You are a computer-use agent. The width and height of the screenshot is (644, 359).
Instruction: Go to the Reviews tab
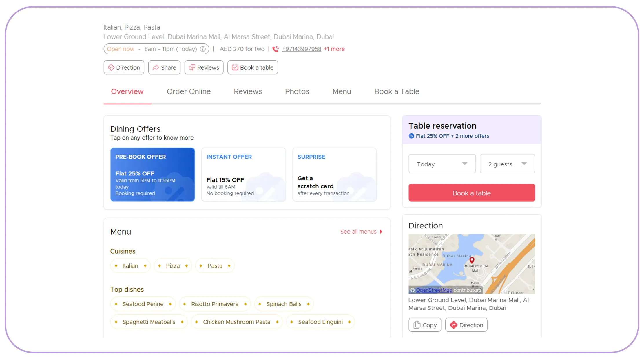click(x=248, y=91)
